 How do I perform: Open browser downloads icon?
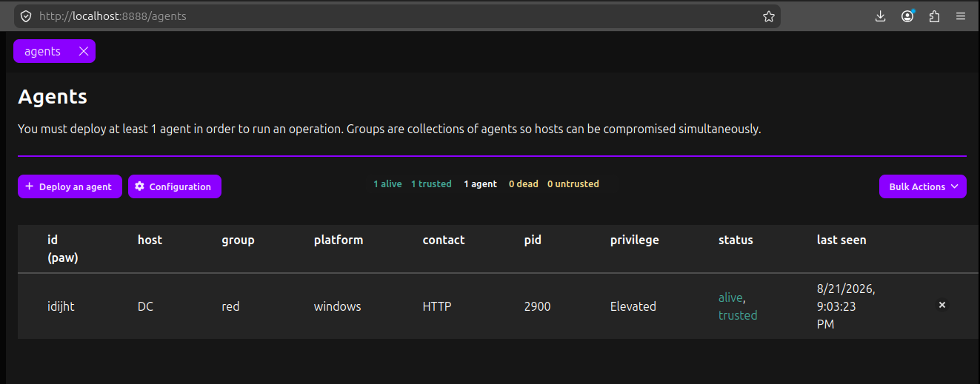(881, 16)
